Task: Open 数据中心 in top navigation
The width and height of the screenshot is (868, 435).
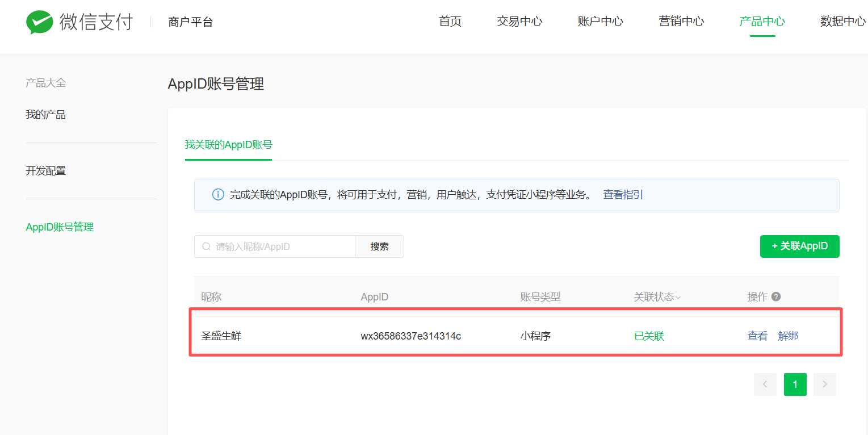Action: [842, 22]
